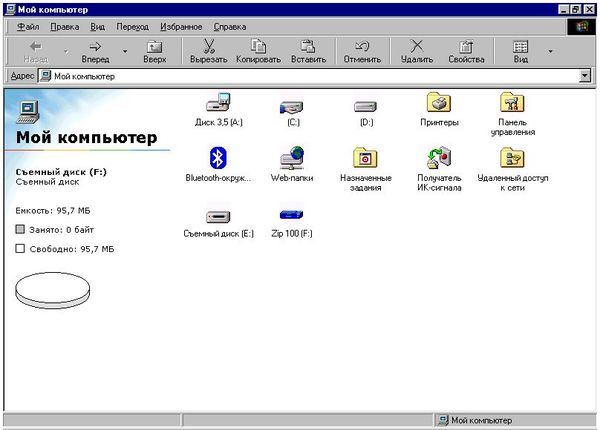
Task: Expand the Вперед history dropdown arrow
Action: point(125,50)
